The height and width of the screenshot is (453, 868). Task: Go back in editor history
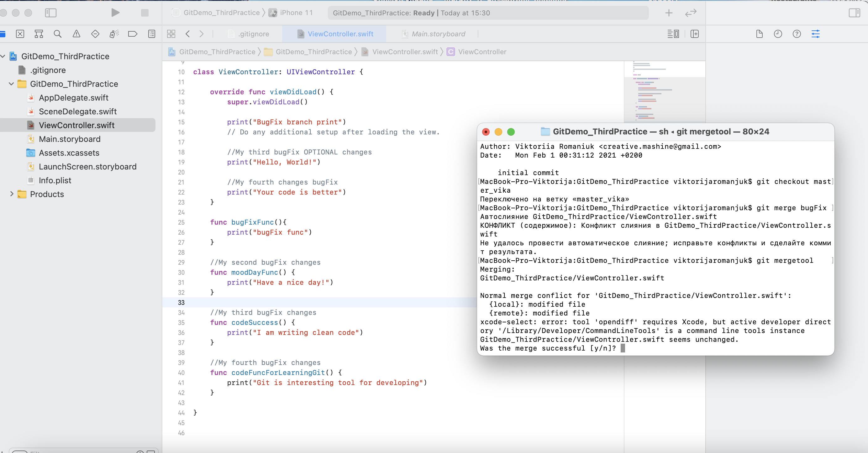click(x=188, y=34)
